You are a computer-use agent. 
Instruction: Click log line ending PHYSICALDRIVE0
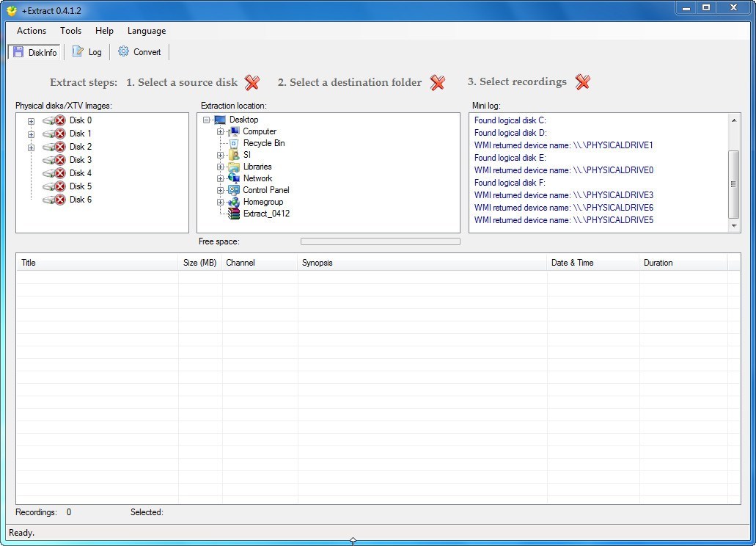click(x=564, y=170)
